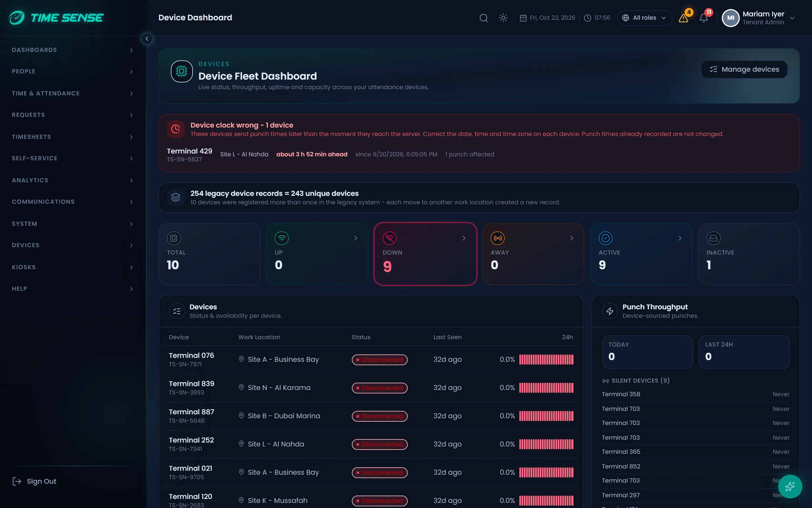Click Disconnected status badge for Terminal 839
This screenshot has height=508, width=812.
[x=379, y=388]
